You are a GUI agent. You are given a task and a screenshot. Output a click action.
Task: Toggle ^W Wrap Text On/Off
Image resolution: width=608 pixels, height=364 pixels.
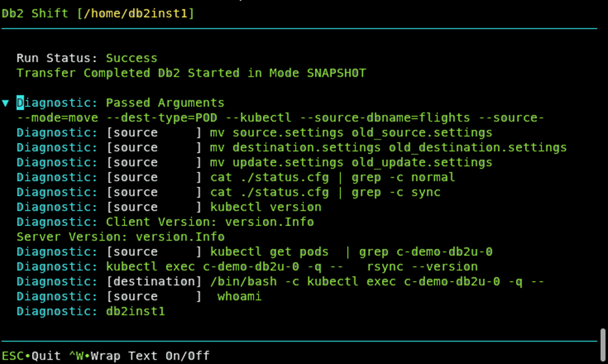(x=139, y=356)
